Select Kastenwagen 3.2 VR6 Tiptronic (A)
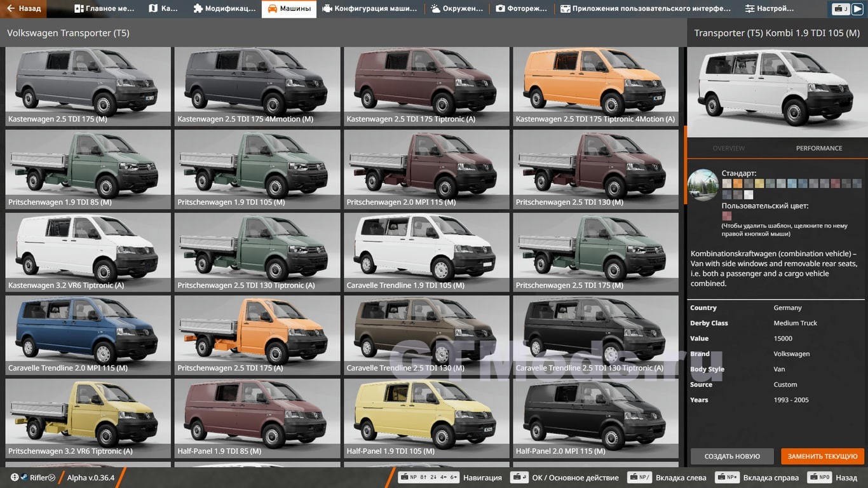Viewport: 868px width, 488px height. (x=88, y=252)
